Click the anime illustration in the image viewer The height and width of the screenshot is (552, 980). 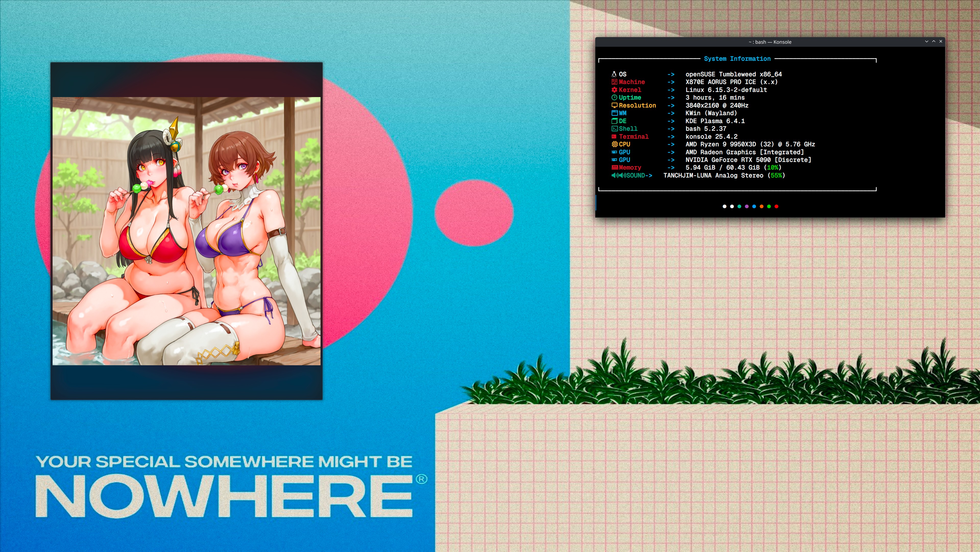pyautogui.click(x=186, y=231)
